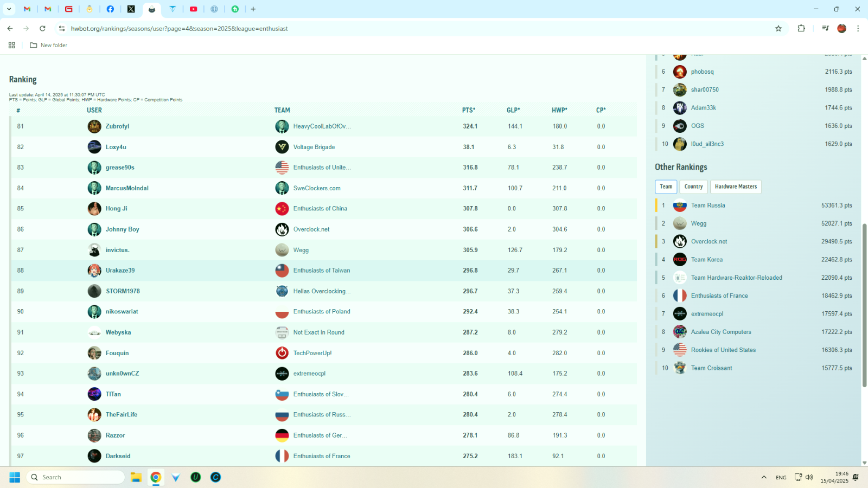Click the Urakaze39 avatar
868x488 pixels.
tap(94, 271)
